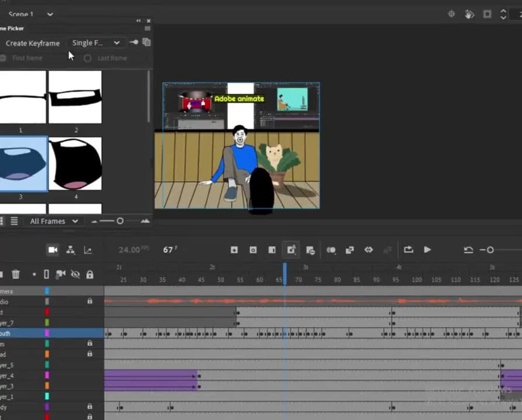Insert a keyframe using the timeline button
Image resolution: width=522 pixels, height=420 pixels.
point(234,249)
